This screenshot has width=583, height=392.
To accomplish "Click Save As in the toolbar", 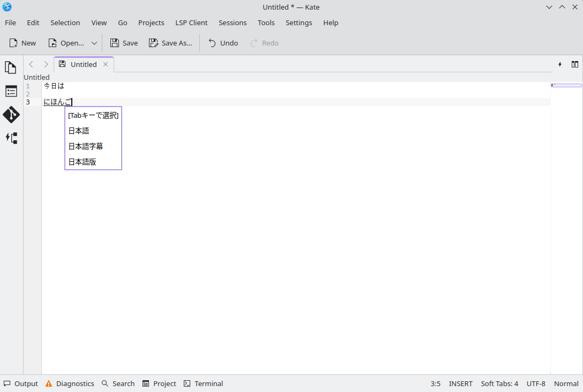I will [x=170, y=43].
